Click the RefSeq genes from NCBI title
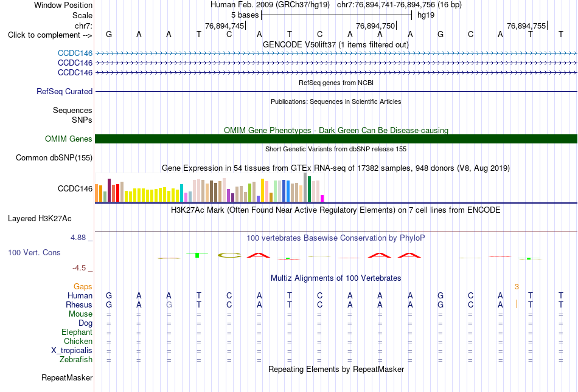Screen dimensions: 578x392 tap(336, 83)
